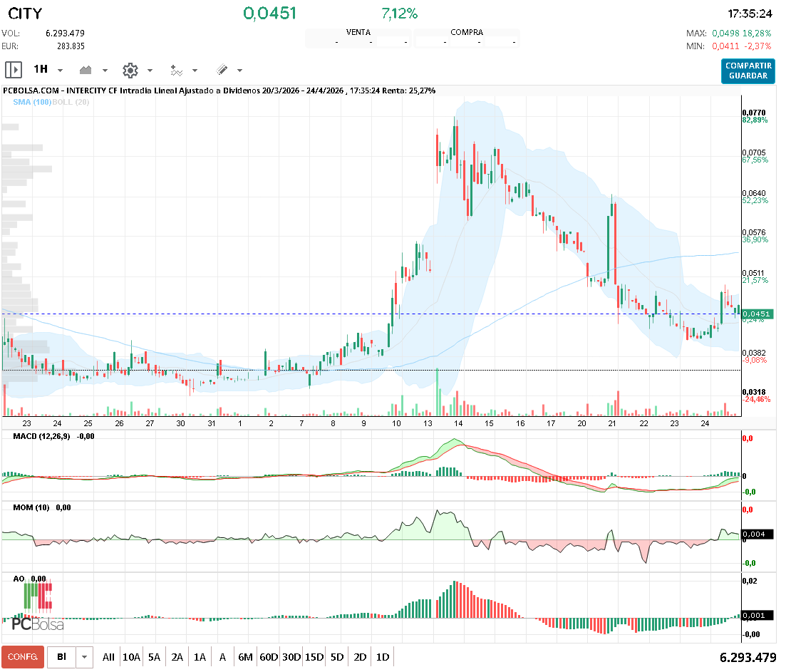Click the chart type area icon

pyautogui.click(x=86, y=70)
